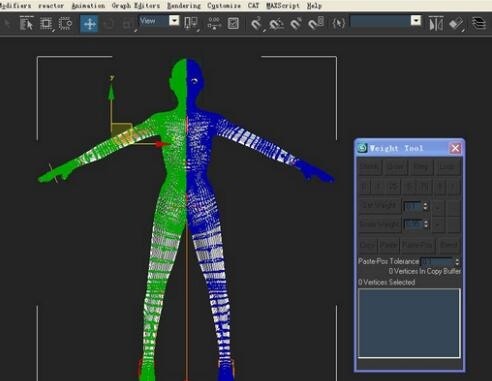Open the Rendering menu
This screenshot has height=381, width=492.
coord(184,6)
